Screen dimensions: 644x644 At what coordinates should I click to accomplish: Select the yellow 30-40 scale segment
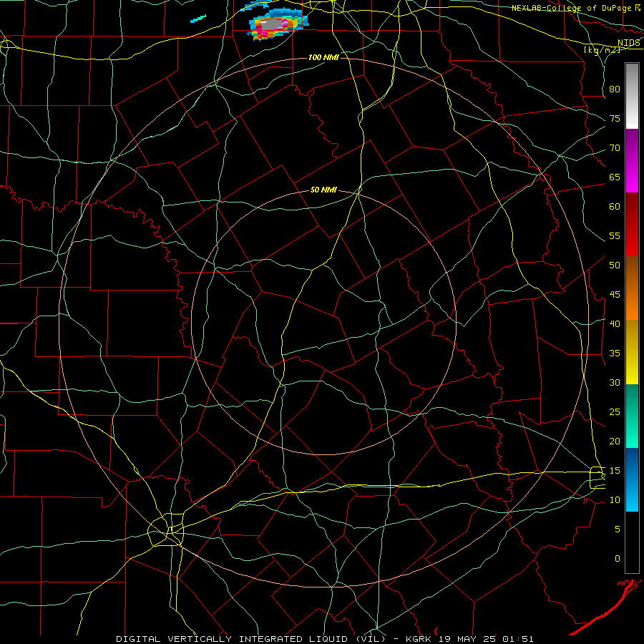click(632, 352)
